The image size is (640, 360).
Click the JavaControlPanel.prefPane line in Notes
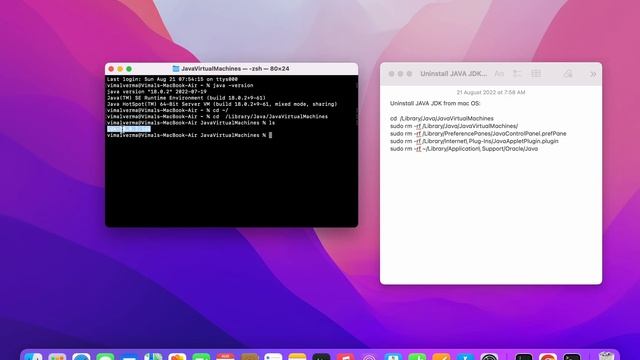(478, 133)
